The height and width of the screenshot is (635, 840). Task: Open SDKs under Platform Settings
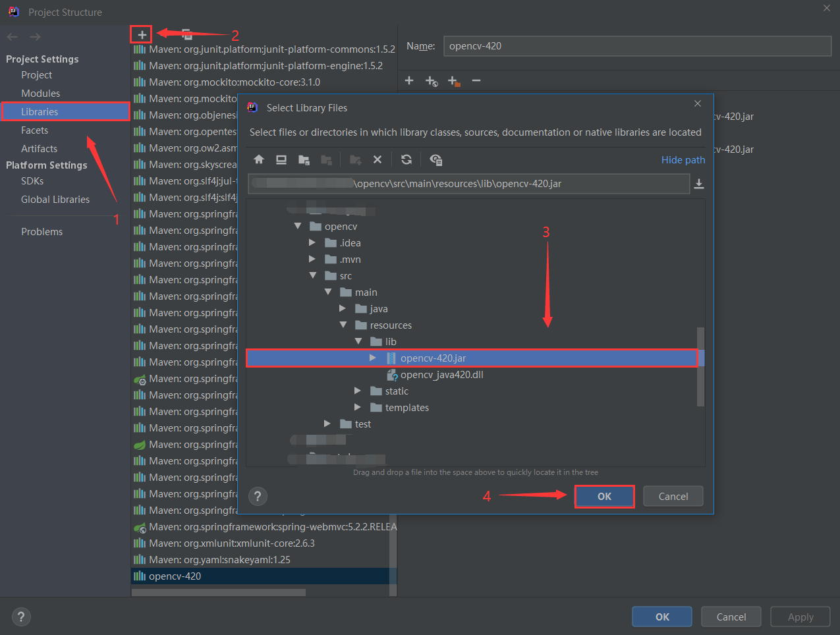[x=32, y=181]
